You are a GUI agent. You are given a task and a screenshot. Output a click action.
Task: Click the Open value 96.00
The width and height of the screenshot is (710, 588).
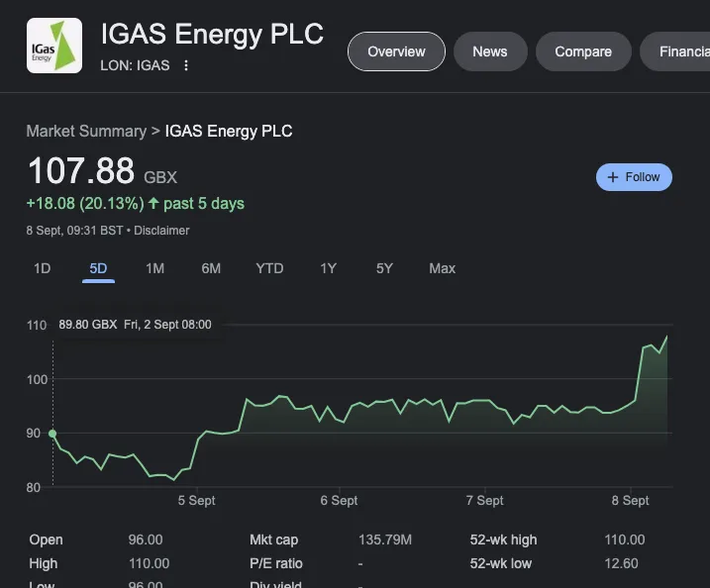[146, 539]
